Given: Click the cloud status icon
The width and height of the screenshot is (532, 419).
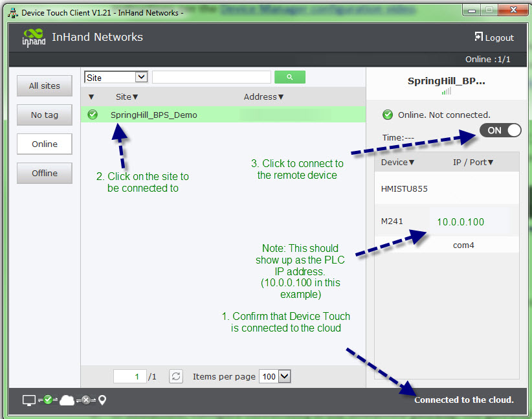Looking at the screenshot, I should click(x=67, y=400).
